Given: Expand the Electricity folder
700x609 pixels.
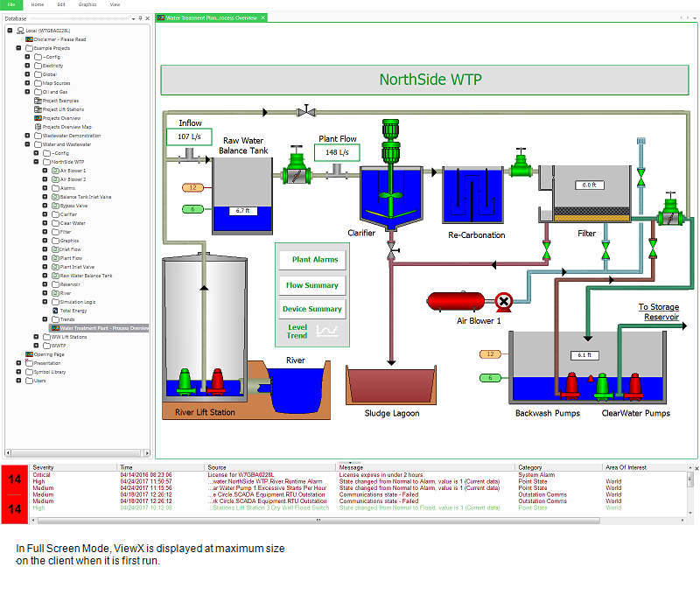Looking at the screenshot, I should coord(27,66).
